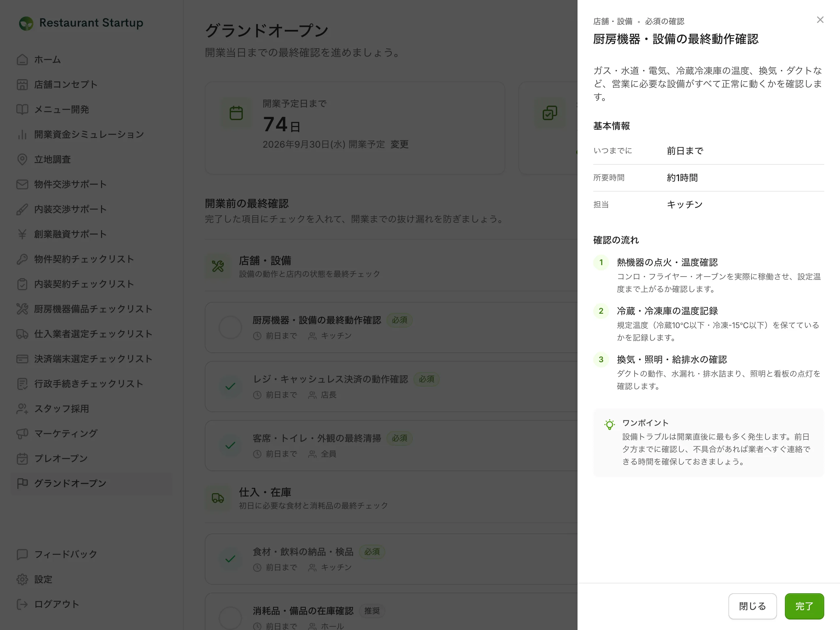This screenshot has height=630, width=840.
Task: Open プレオープン page
Action: [91, 458]
